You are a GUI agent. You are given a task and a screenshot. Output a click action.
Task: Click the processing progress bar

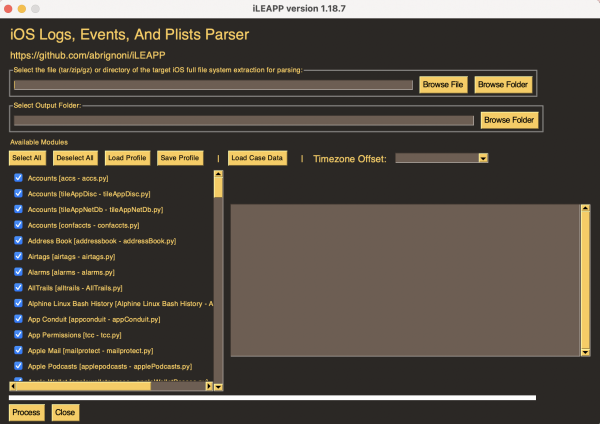pos(272,398)
